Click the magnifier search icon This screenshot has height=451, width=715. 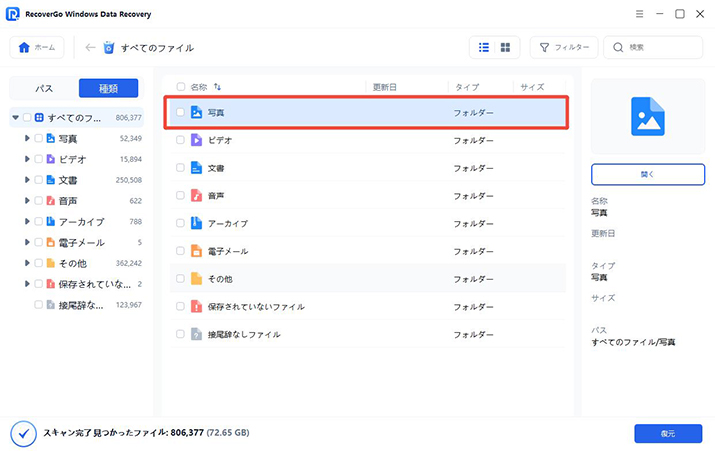[618, 47]
